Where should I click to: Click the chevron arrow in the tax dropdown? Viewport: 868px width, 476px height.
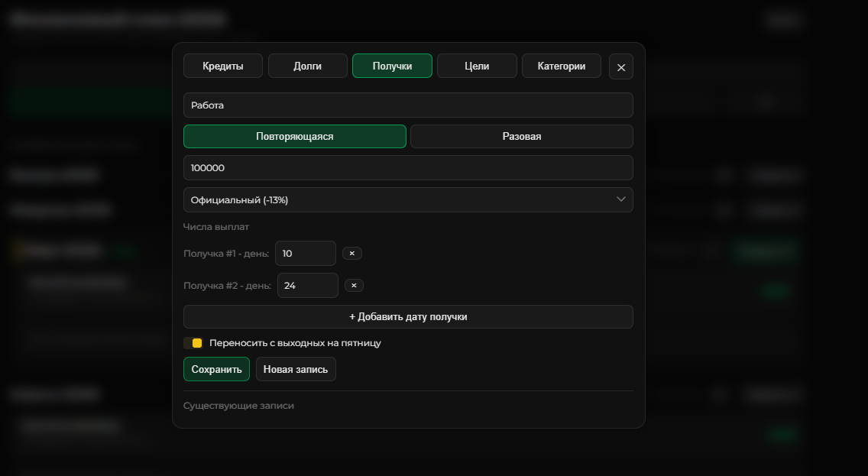(620, 199)
